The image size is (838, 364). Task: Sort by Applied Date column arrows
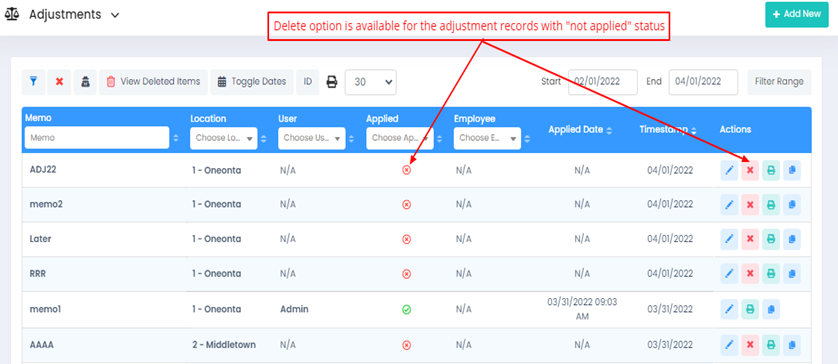pos(609,130)
